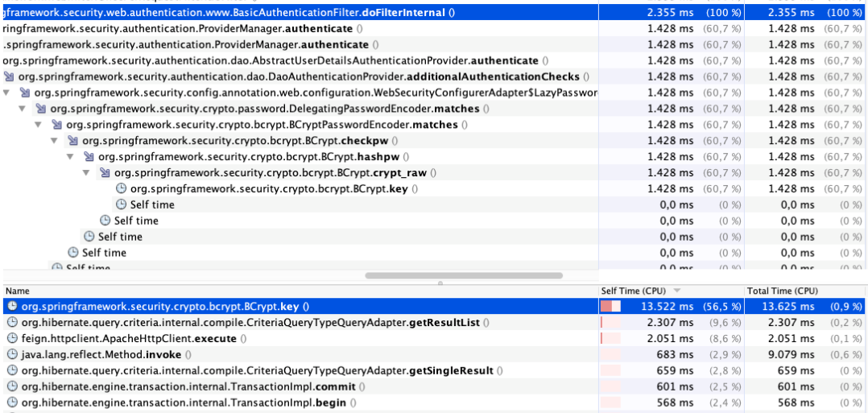Select the DelegatingPasswordEncoder.matches row
868x413 pixels.
434,109
